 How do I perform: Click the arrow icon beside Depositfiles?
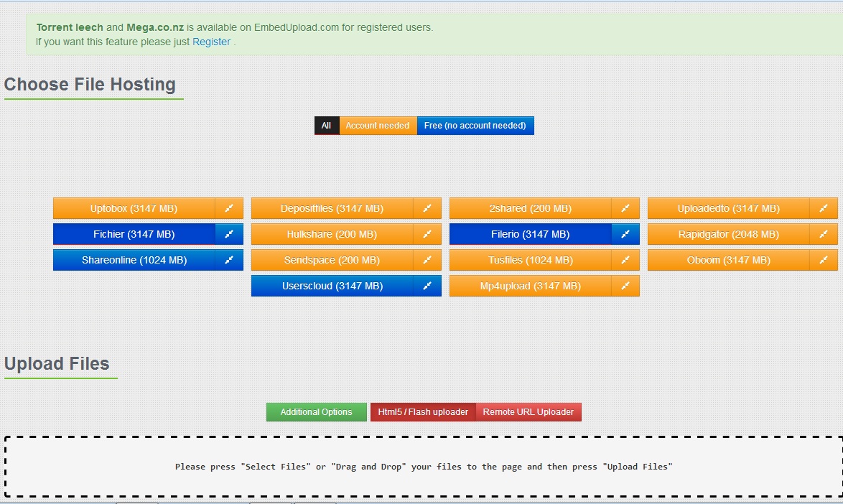428,208
